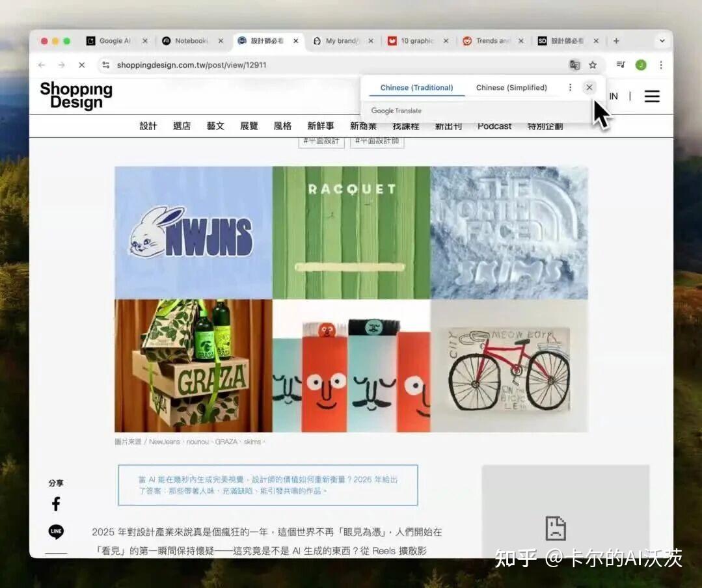Click the Google Translate icon in address bar
Screen dimensions: 702x588
574,65
